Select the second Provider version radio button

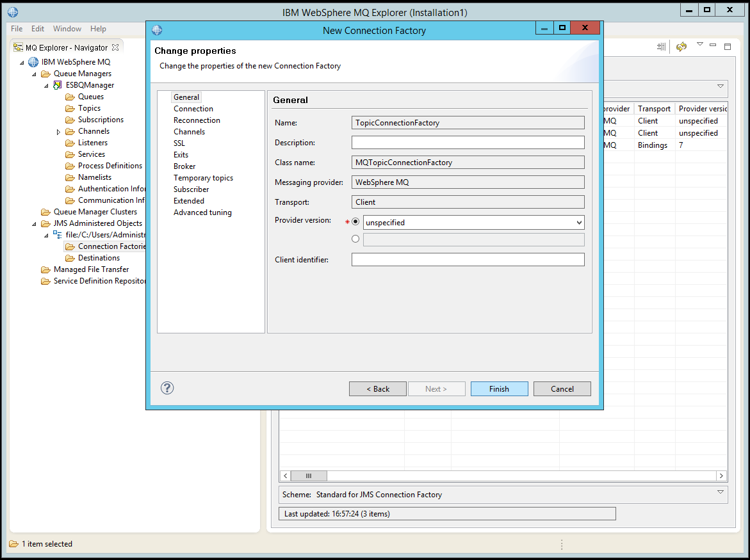(x=356, y=238)
